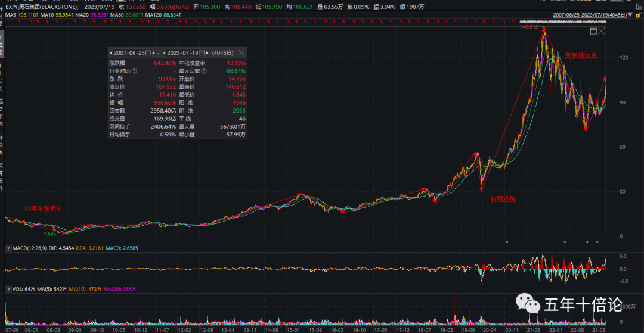Select the 美联储加息 chart annotation
Image resolution: width=644 pixels, height=333 pixels.
pos(580,56)
